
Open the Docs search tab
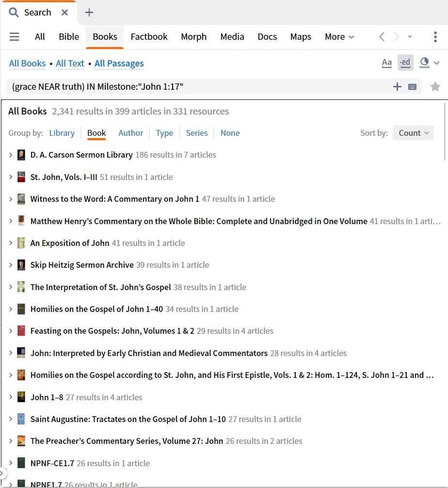tap(267, 37)
